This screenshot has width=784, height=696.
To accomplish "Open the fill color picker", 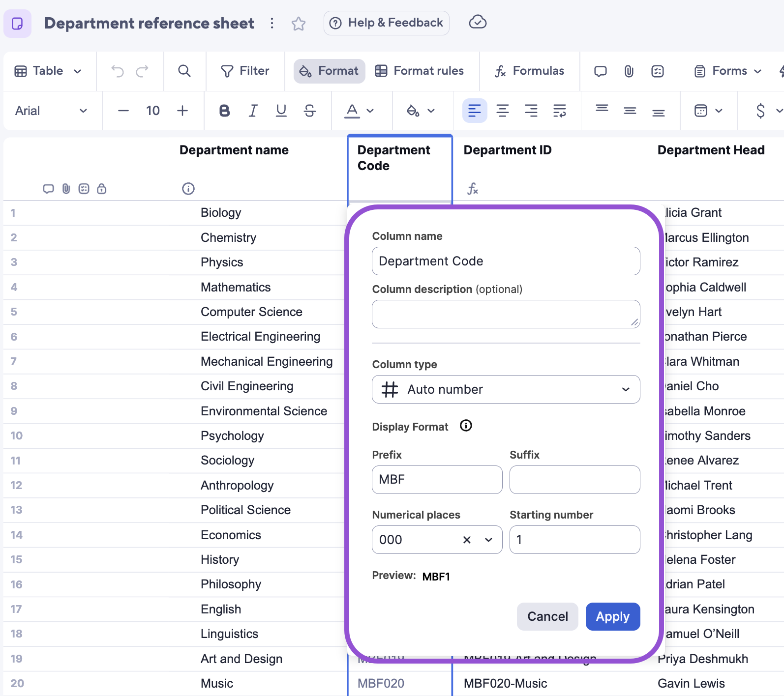I will tap(420, 111).
